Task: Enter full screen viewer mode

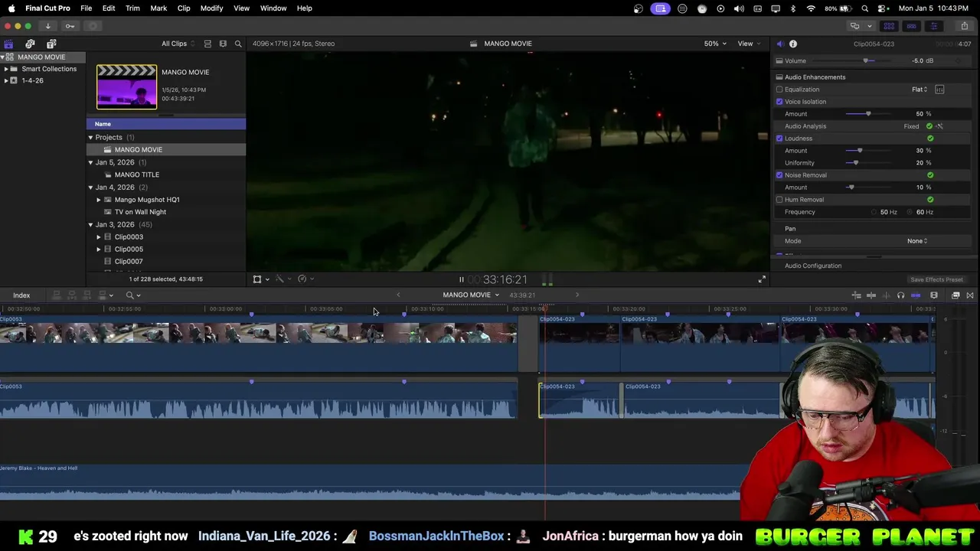Action: pos(762,280)
